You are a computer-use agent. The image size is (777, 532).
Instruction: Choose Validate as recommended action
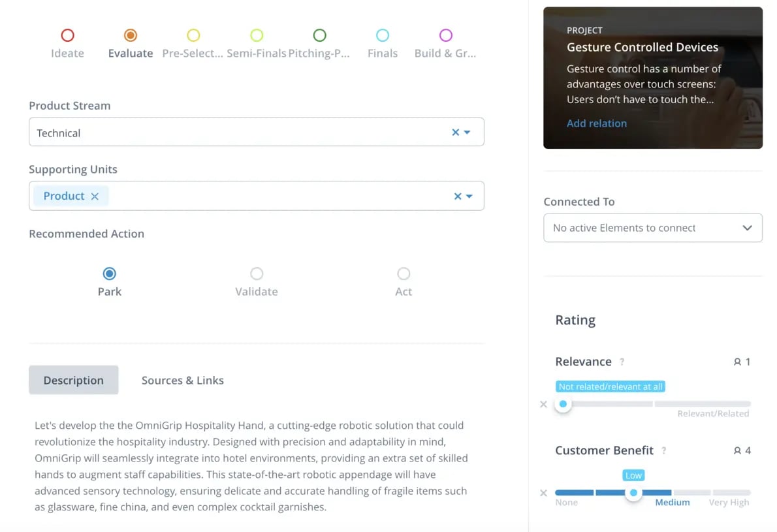coord(257,274)
